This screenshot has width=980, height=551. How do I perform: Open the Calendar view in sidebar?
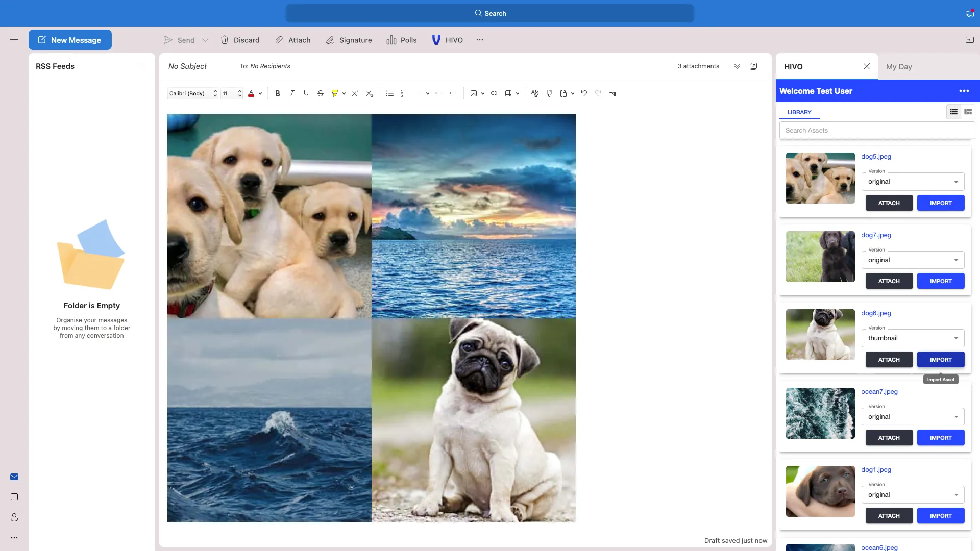click(14, 497)
